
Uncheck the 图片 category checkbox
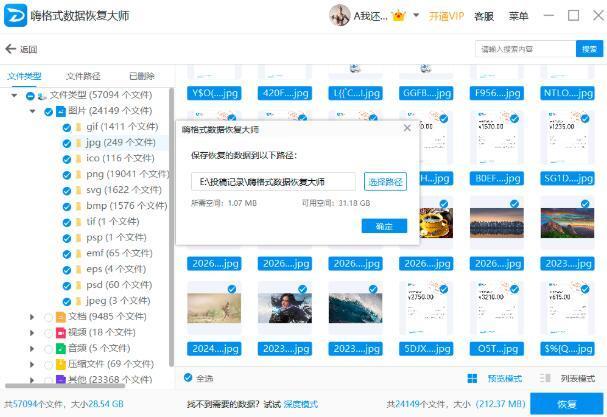[x=48, y=112]
